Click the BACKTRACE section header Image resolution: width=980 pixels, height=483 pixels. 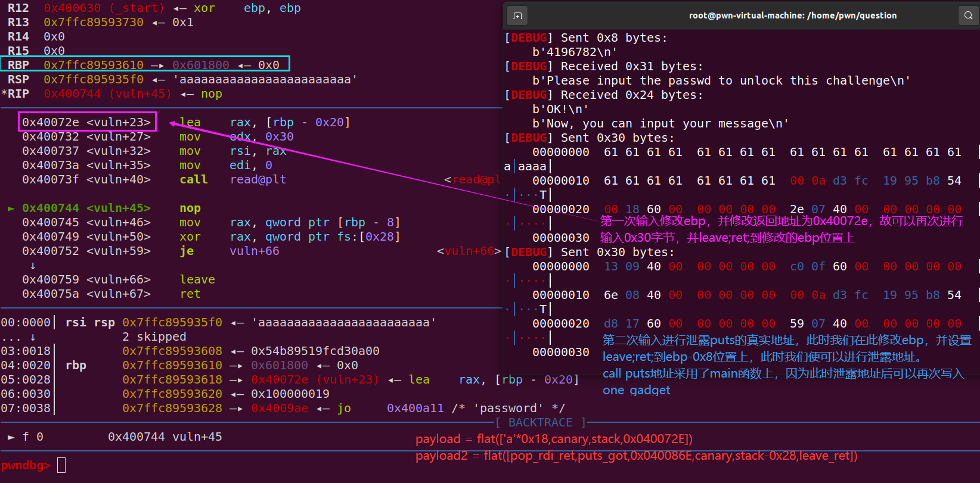[540, 422]
